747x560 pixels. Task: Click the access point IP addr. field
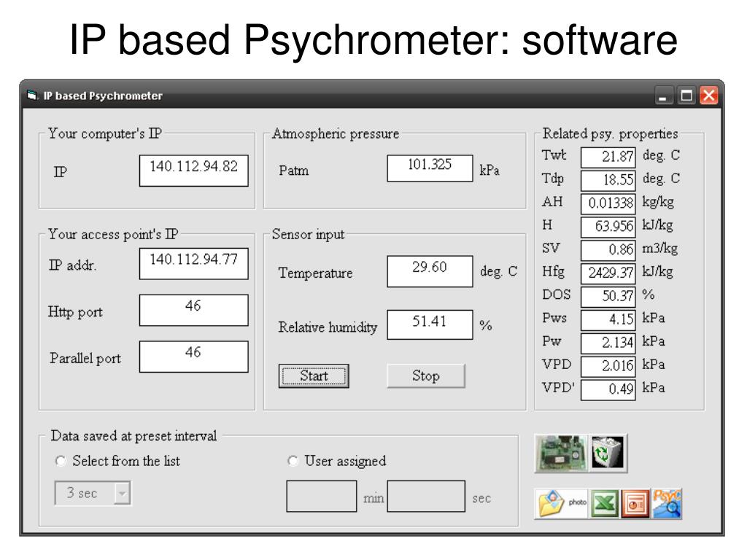coord(194,263)
